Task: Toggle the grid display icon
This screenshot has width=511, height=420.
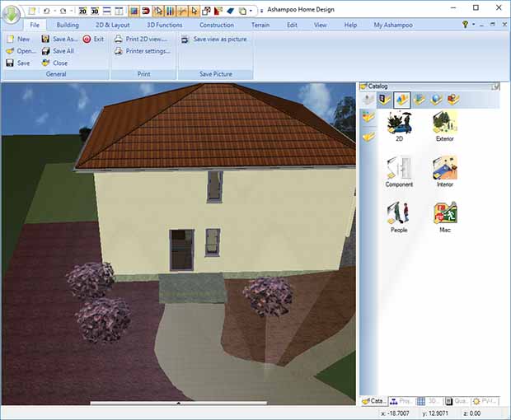Action: 134,11
